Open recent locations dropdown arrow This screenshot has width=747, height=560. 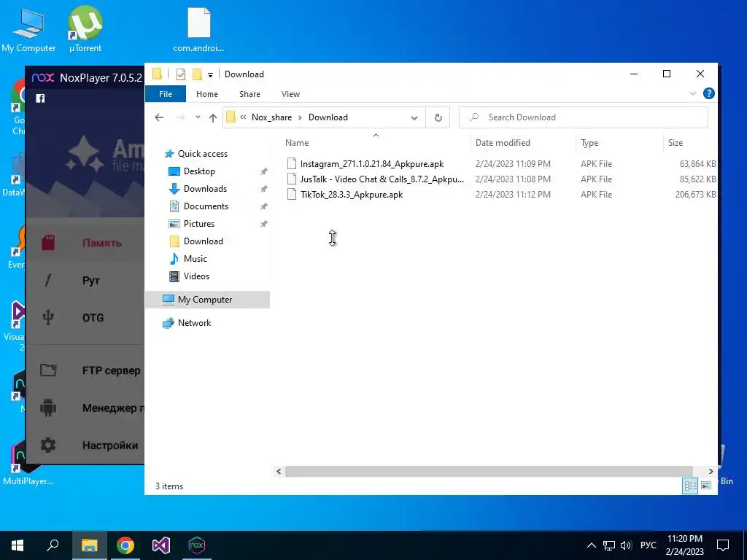point(198,117)
